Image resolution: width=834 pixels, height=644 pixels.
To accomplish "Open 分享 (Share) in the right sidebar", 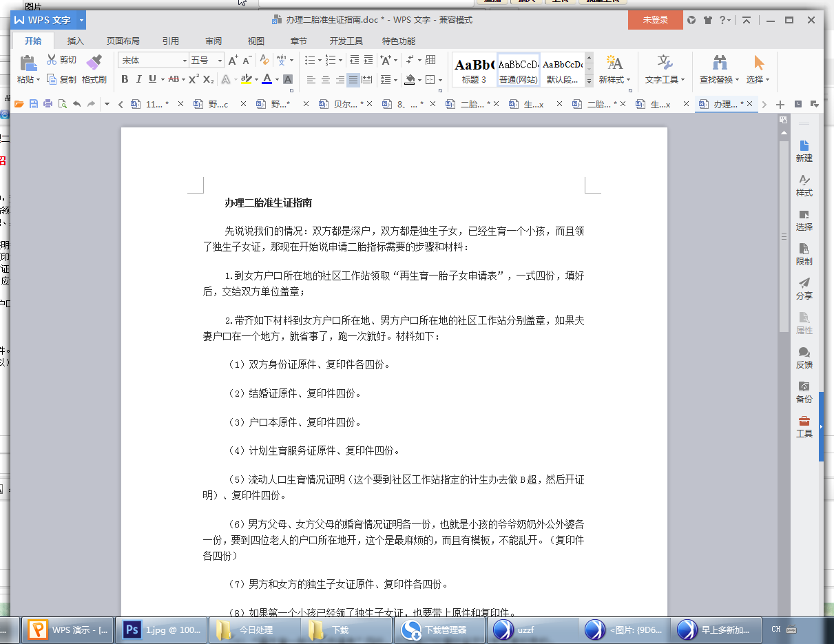I will coord(804,288).
